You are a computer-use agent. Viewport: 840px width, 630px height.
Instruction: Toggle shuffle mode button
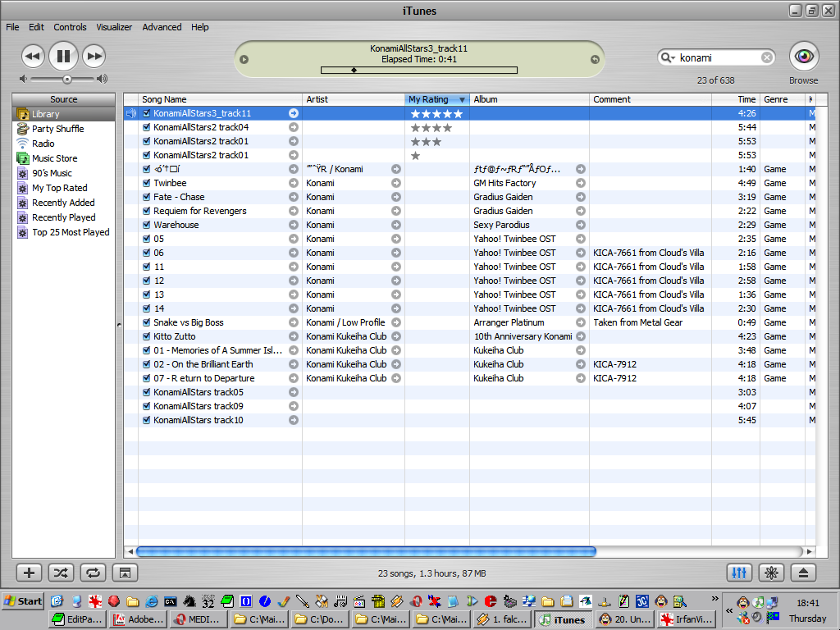tap(61, 573)
